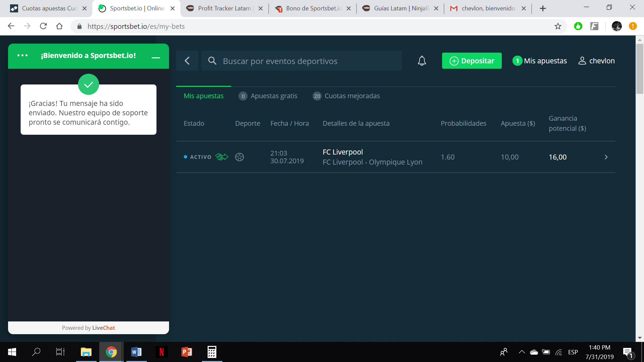Go forward in browser history
The image size is (644, 362).
(x=27, y=26)
